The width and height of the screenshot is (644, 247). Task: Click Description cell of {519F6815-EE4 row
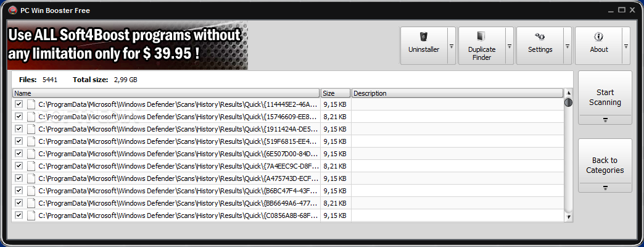click(x=458, y=141)
